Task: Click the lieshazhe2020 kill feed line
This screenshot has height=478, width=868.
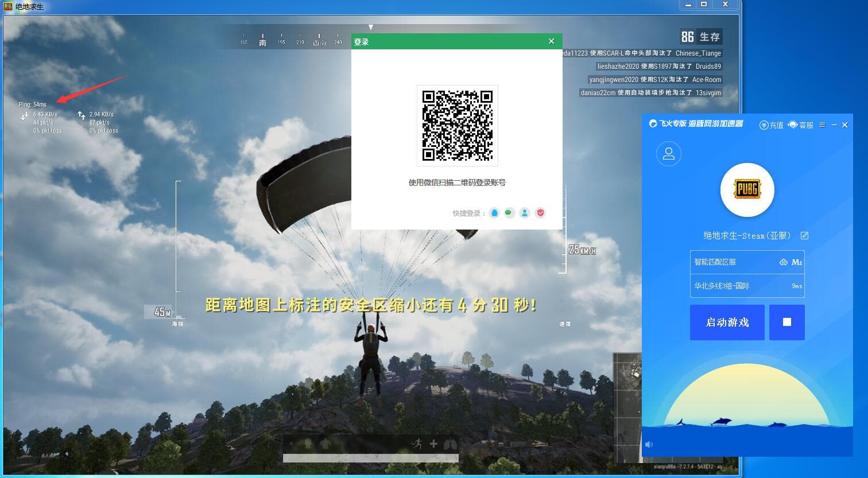Action: pos(659,67)
